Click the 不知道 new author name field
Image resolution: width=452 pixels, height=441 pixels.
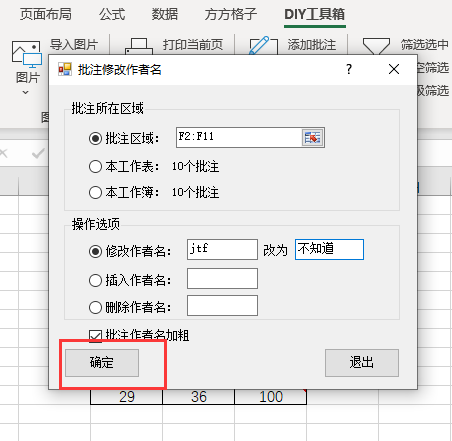[x=329, y=249]
